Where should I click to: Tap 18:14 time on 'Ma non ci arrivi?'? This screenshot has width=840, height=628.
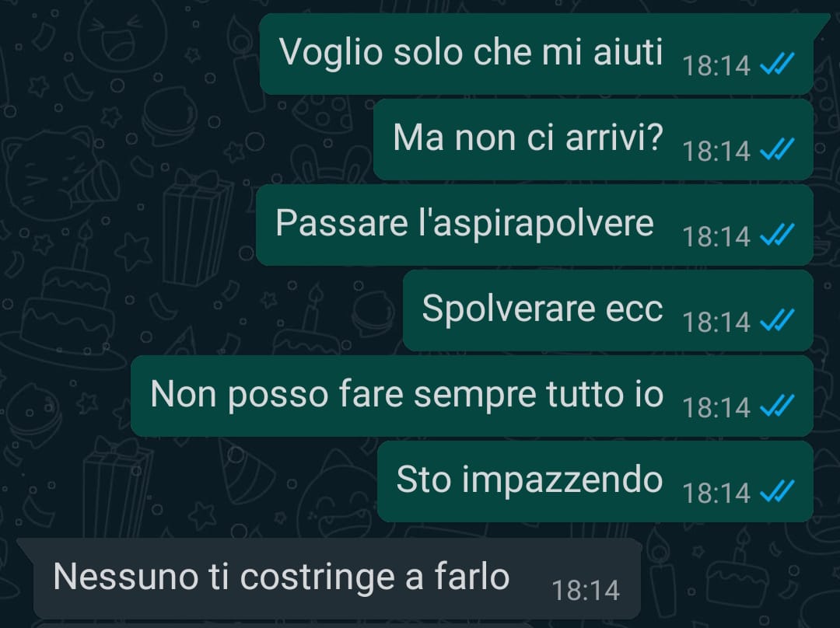(716, 151)
